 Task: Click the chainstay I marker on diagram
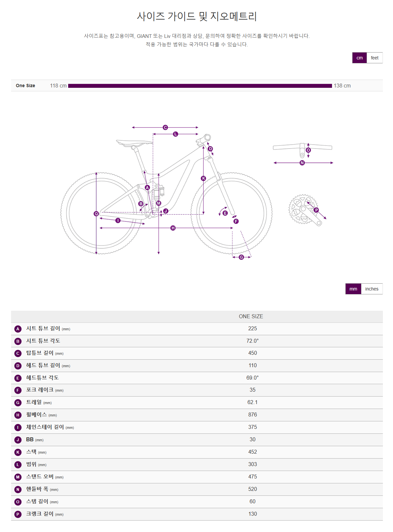pos(118,221)
